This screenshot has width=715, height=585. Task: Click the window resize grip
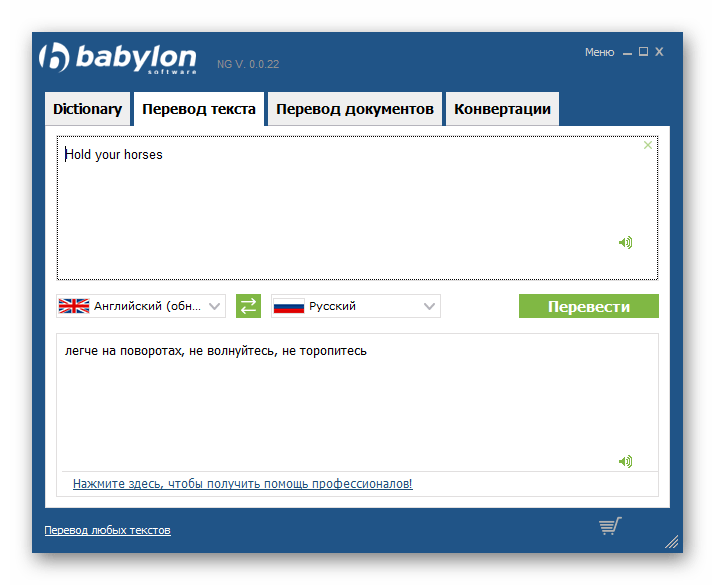point(672,542)
